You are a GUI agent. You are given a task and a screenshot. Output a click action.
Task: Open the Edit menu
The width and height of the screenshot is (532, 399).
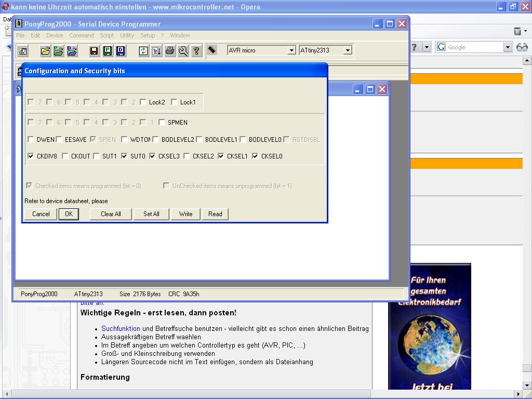[x=35, y=35]
